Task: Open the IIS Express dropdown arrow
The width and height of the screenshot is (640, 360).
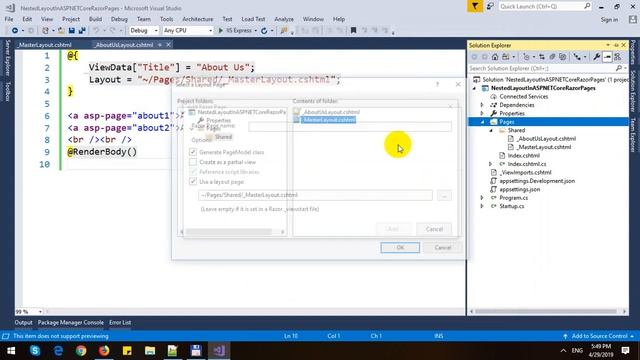Action: [256, 31]
